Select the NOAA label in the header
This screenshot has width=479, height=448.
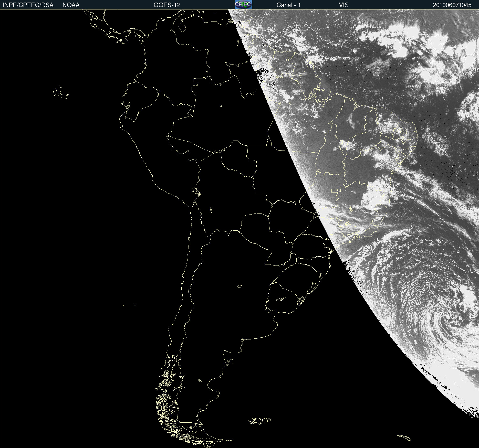[x=71, y=5]
